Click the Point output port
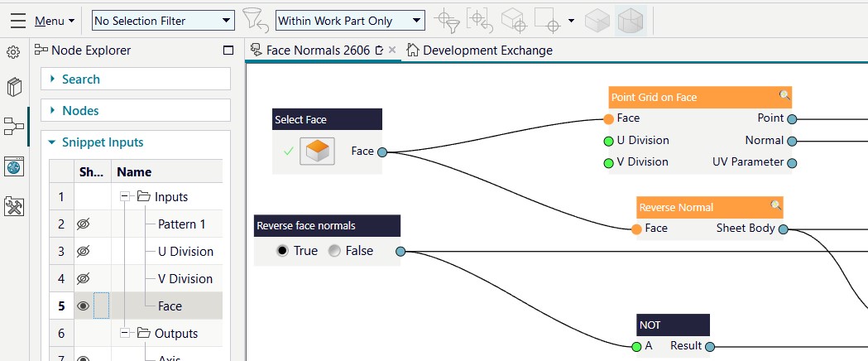Viewport: 868px width, 361px height. [x=792, y=119]
